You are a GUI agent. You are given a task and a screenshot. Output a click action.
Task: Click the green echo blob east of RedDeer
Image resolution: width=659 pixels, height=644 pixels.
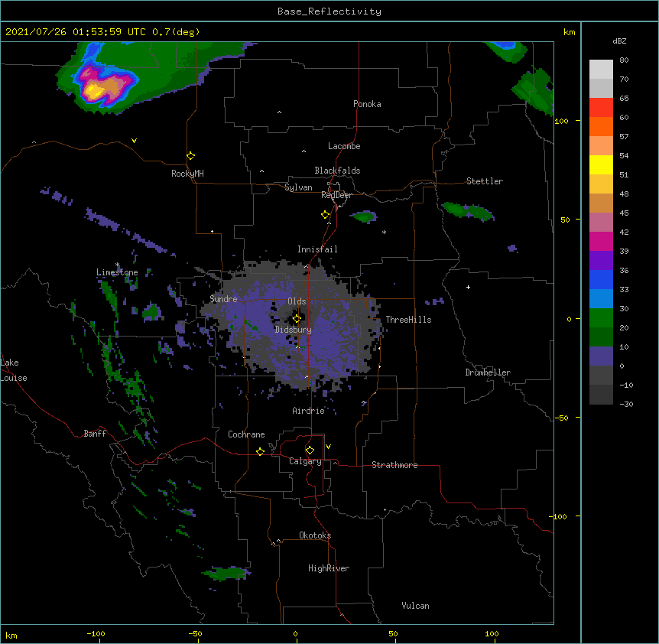365,217
